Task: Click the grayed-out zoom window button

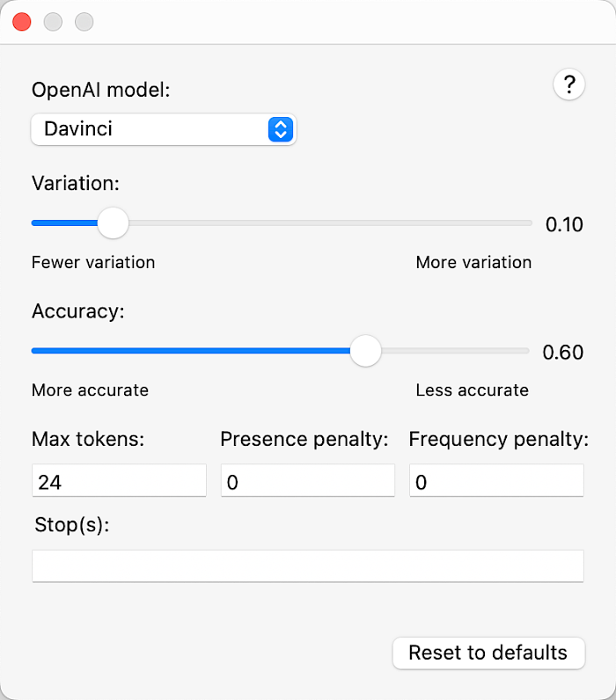Action: pyautogui.click(x=84, y=22)
